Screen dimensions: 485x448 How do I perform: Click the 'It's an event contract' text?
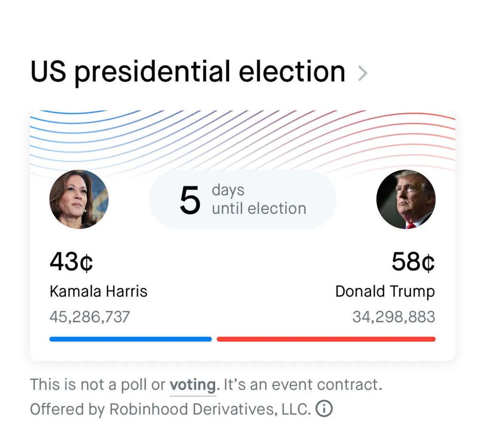302,385
